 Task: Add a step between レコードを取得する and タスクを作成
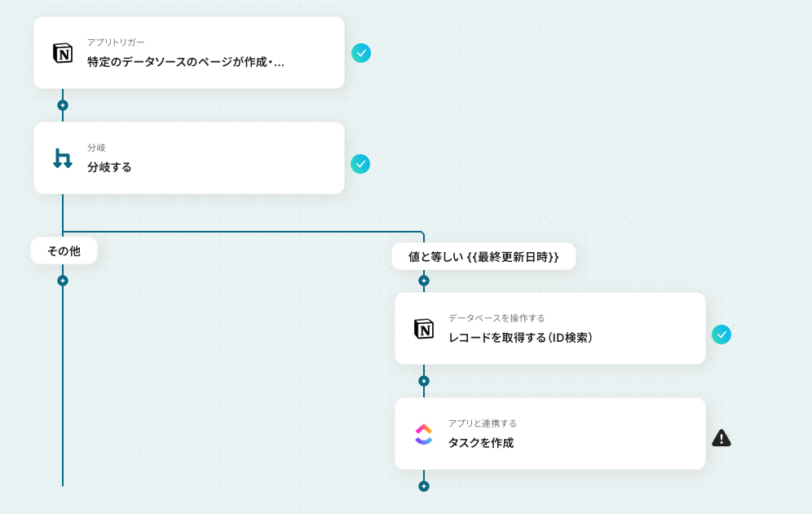pyautogui.click(x=424, y=381)
